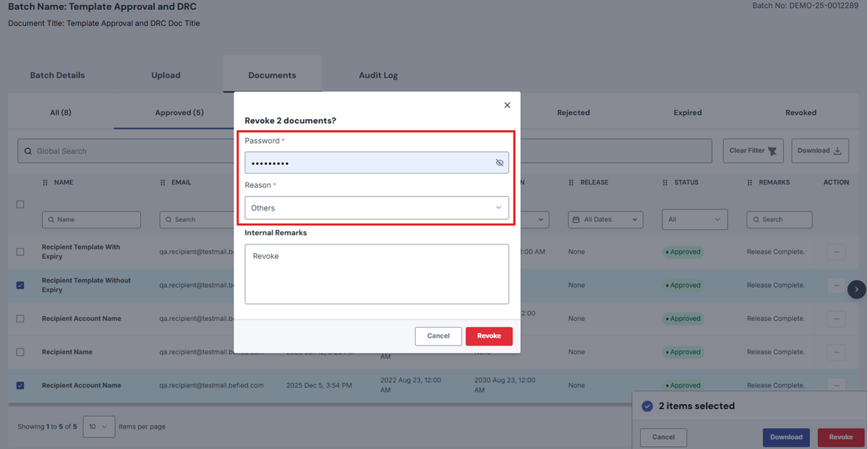Toggle password visibility eye icon
Screen dimensions: 868x449
coord(499,163)
